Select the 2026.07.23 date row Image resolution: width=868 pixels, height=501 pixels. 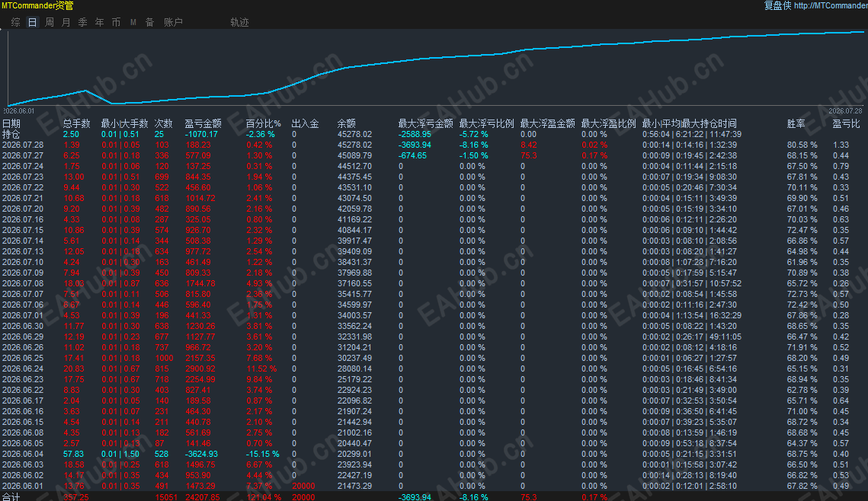click(x=23, y=177)
